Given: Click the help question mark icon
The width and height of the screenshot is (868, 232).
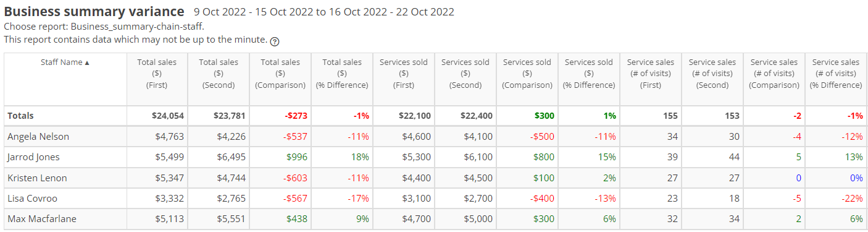Looking at the screenshot, I should (x=275, y=41).
